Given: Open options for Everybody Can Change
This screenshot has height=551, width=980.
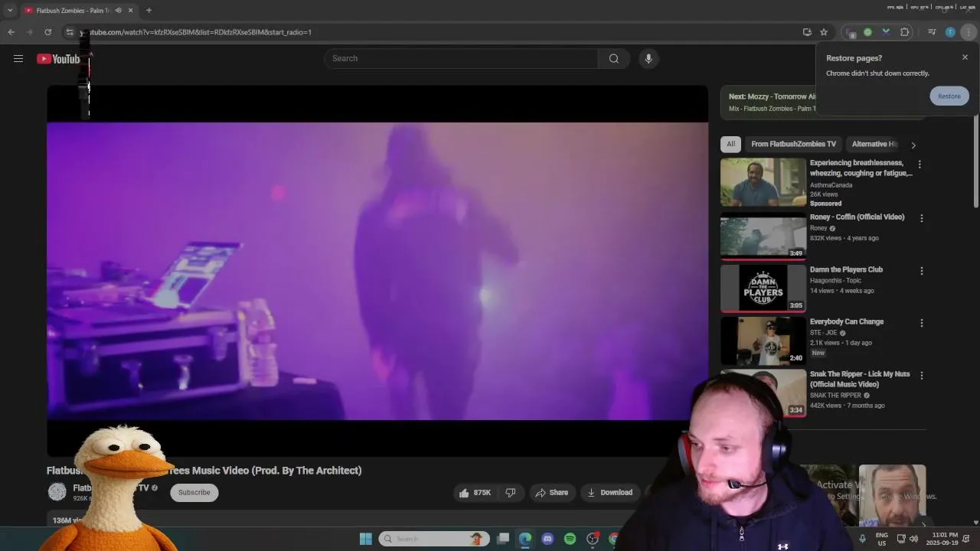Looking at the screenshot, I should point(921,323).
